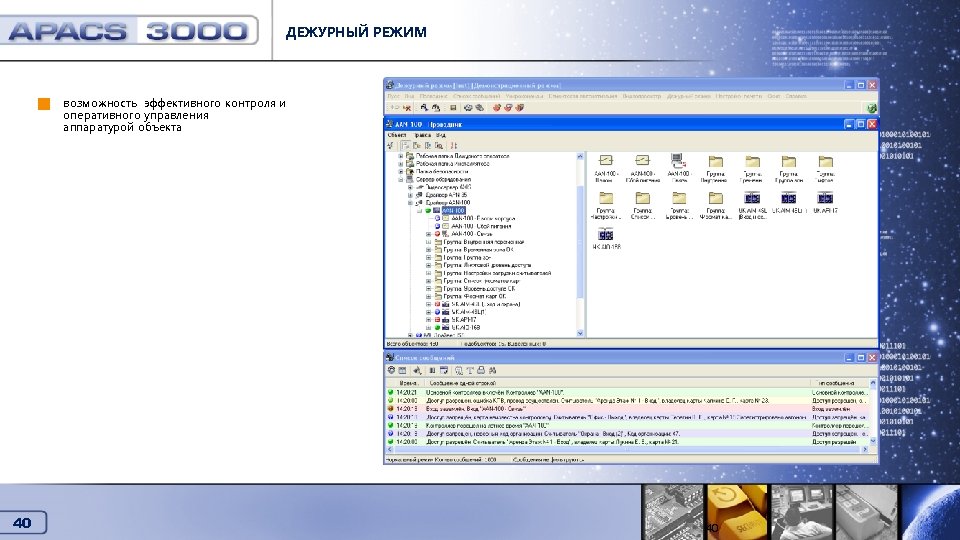The height and width of the screenshot is (540, 960).
Task: Select the message Основной контроллер включён
Action: [628, 392]
